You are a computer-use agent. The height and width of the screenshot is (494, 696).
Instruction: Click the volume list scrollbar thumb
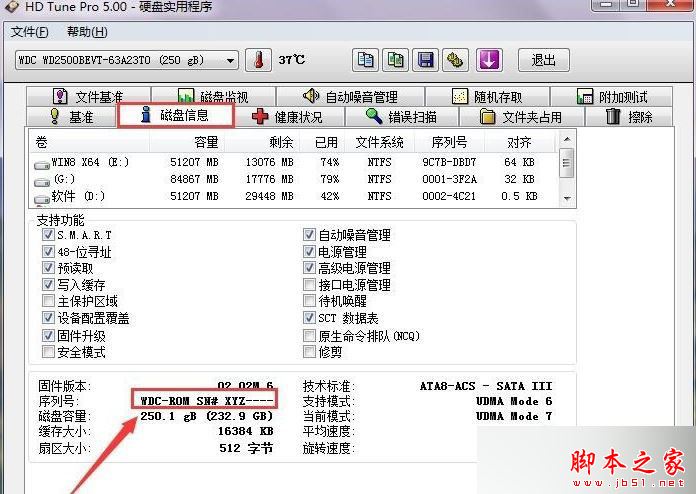567,163
